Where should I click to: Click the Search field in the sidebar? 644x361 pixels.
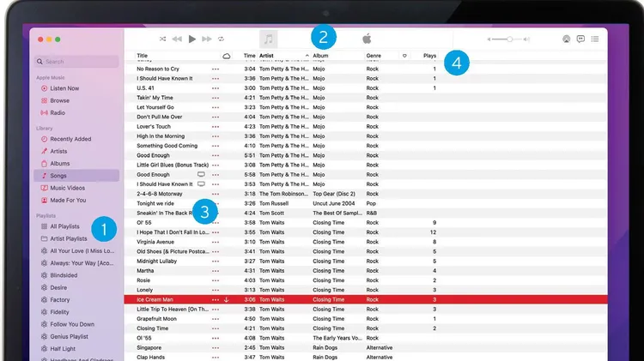[x=76, y=62]
